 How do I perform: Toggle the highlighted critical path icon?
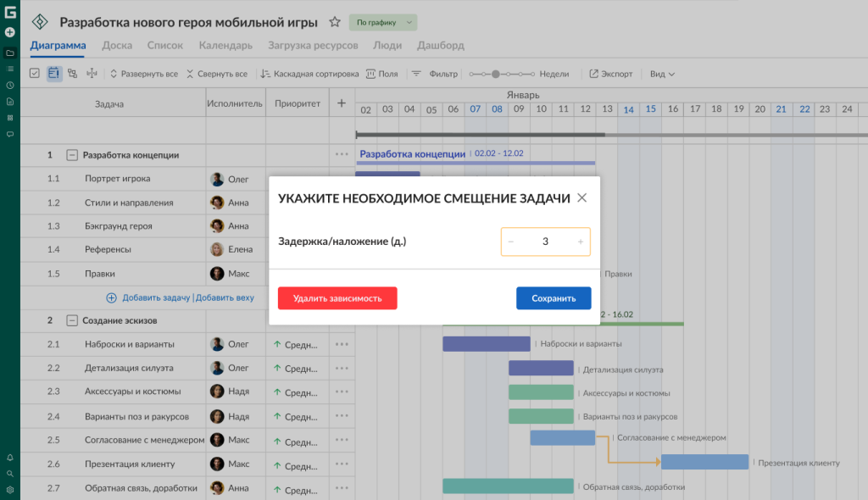pyautogui.click(x=53, y=74)
